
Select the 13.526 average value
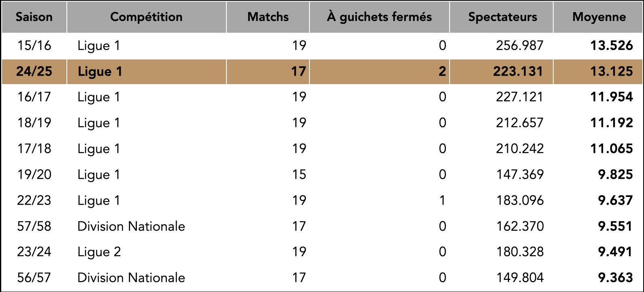(611, 45)
